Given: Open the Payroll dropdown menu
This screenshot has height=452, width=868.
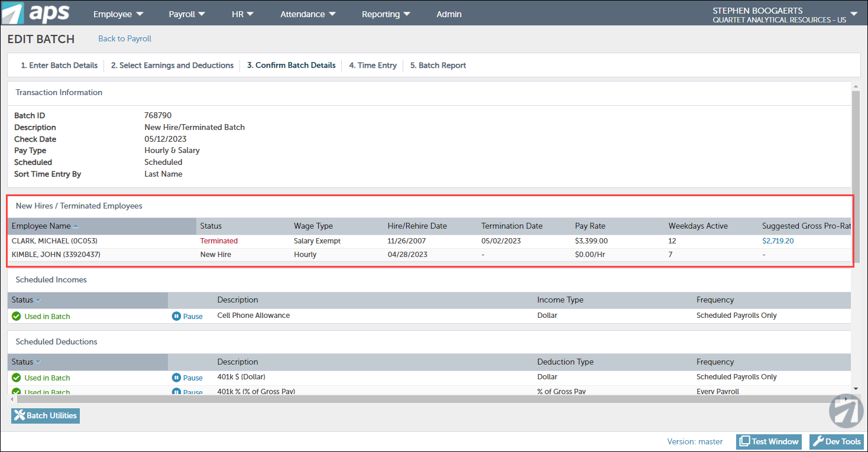Looking at the screenshot, I should (187, 14).
